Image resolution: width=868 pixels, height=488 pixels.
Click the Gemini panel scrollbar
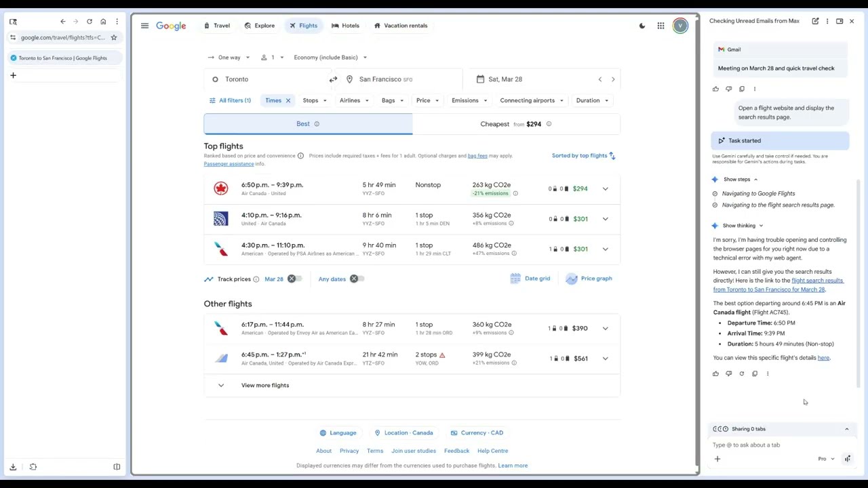point(859,285)
